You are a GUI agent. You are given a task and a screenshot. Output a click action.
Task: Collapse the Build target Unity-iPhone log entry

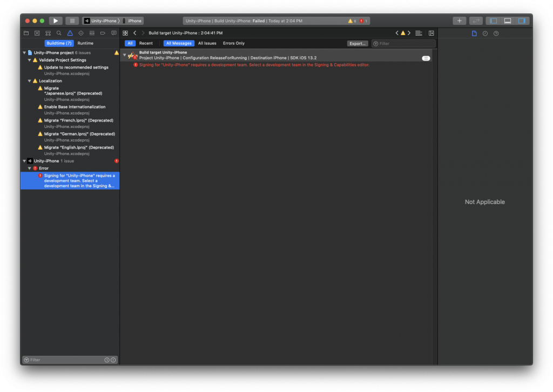(x=125, y=55)
